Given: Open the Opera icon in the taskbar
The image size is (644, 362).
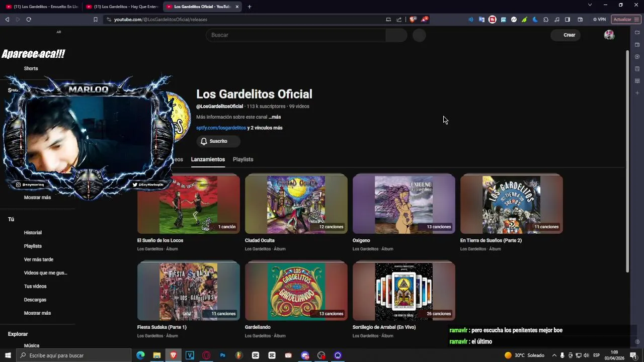Looking at the screenshot, I should click(206, 355).
